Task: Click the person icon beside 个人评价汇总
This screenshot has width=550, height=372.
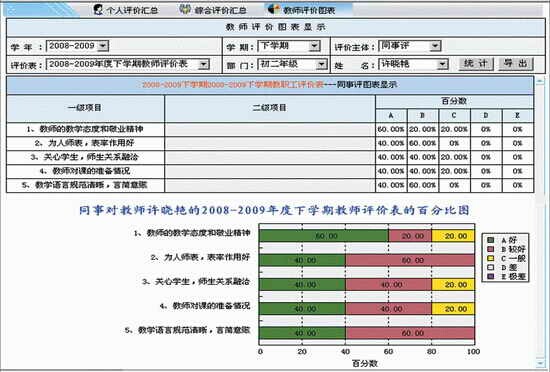Action: [x=99, y=9]
